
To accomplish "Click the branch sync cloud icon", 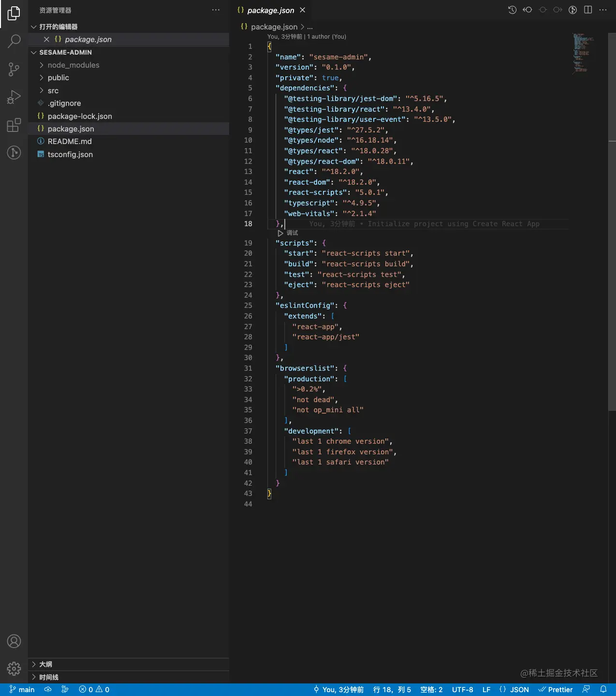I will (48, 689).
